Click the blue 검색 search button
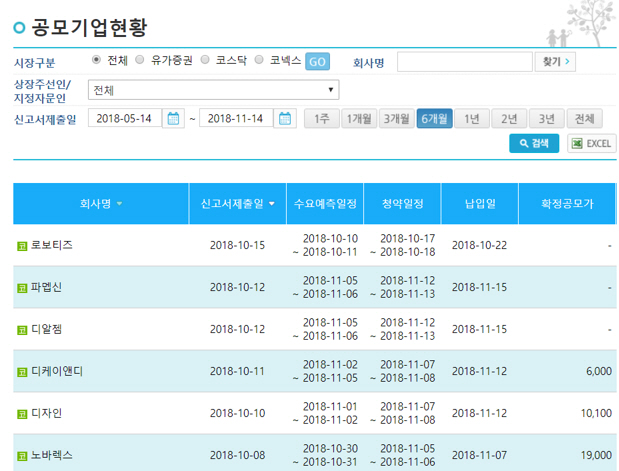The width and height of the screenshot is (619, 471). 534,143
